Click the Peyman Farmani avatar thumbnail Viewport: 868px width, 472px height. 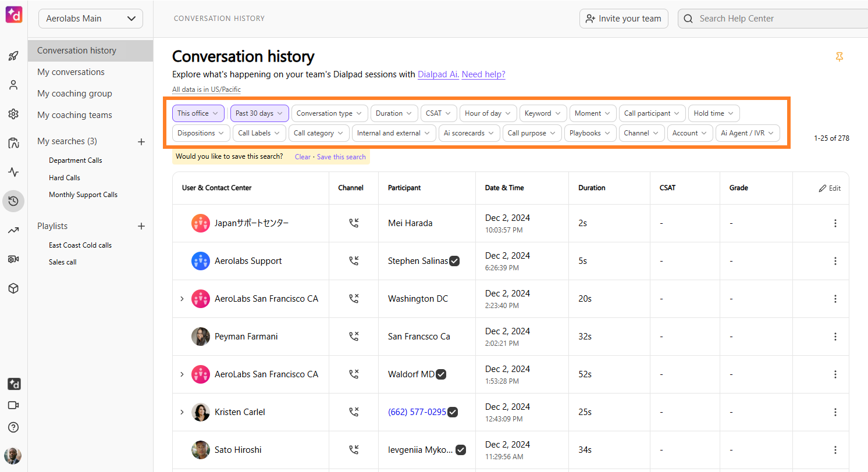tap(201, 337)
